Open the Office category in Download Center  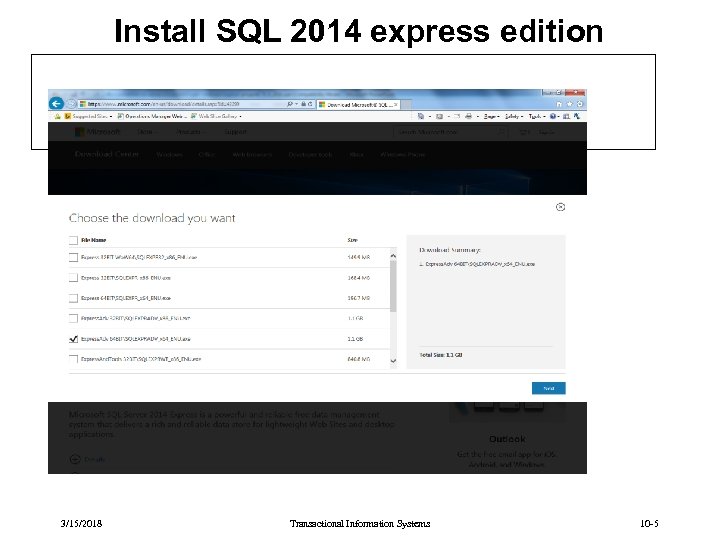207,155
